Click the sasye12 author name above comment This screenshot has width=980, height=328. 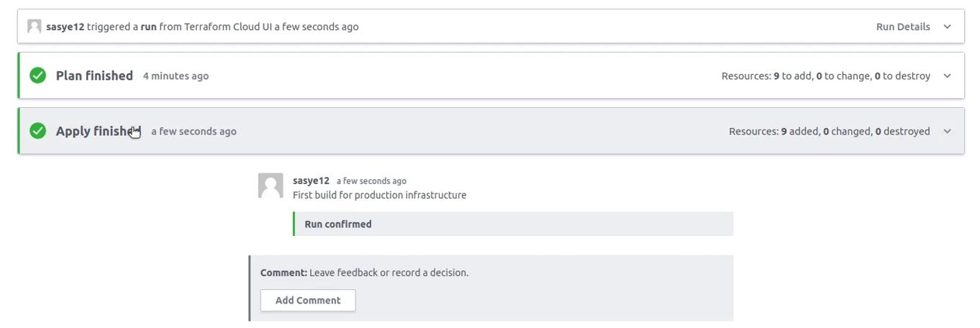pos(311,181)
